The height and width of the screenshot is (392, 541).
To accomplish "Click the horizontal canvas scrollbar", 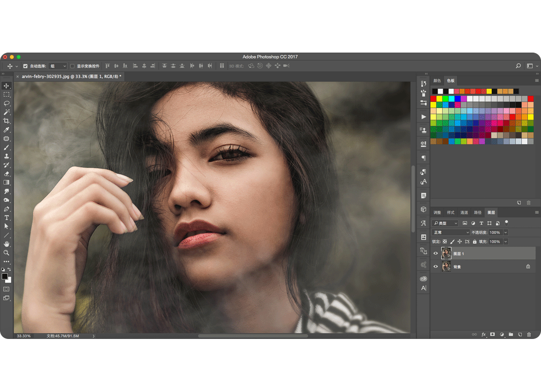I will 253,336.
